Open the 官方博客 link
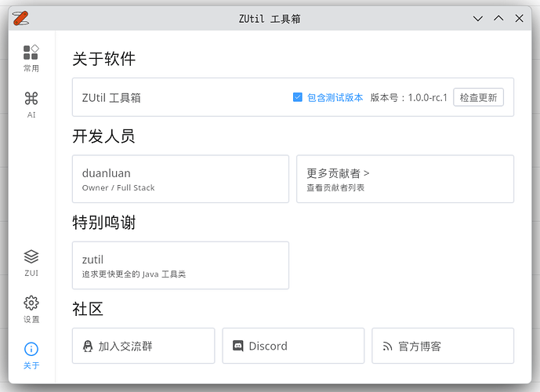The width and height of the screenshot is (540, 392). tap(443, 346)
